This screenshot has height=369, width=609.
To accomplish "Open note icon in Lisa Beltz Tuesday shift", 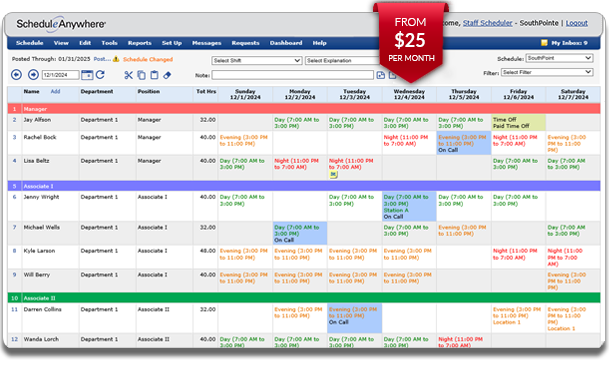I will pyautogui.click(x=333, y=175).
